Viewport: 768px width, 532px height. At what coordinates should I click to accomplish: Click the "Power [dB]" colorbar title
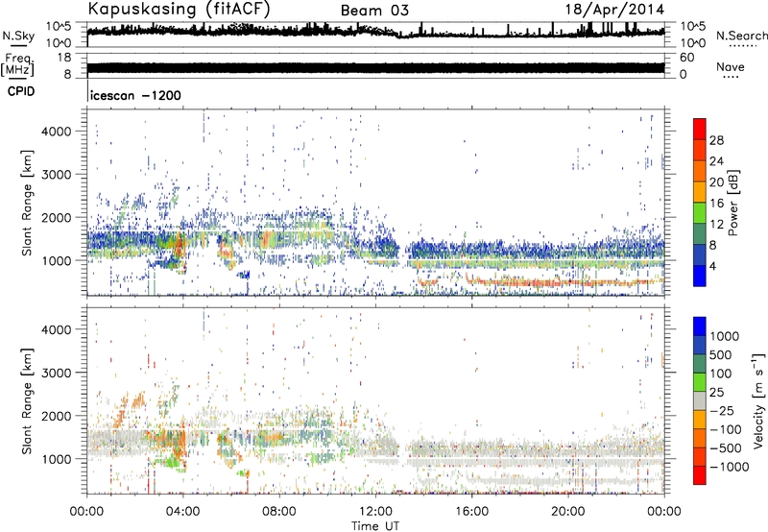click(732, 203)
